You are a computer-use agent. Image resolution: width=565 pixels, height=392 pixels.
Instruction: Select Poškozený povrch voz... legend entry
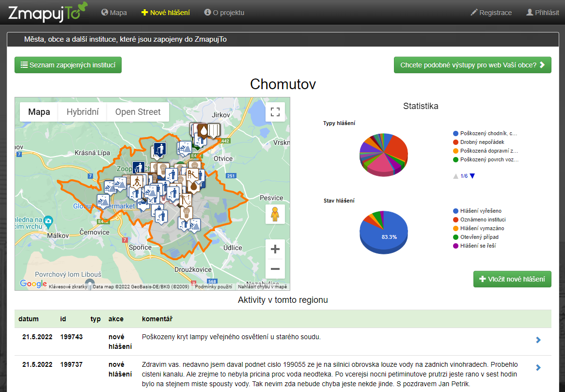click(x=486, y=159)
